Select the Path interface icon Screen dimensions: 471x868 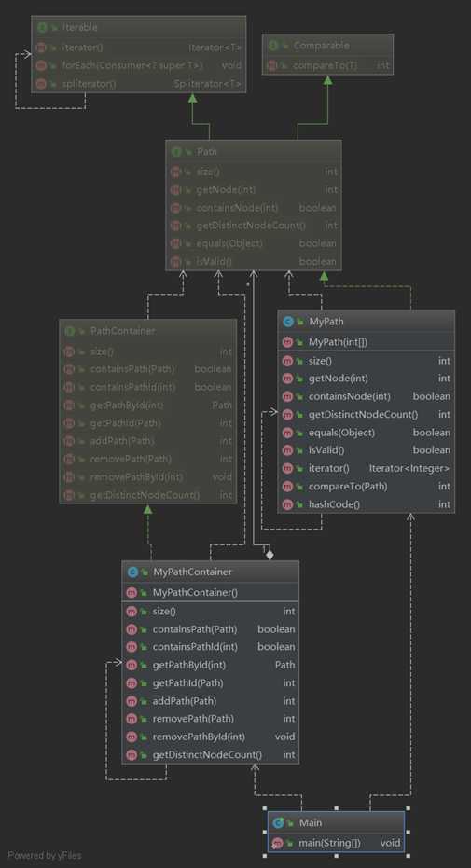[x=176, y=151]
